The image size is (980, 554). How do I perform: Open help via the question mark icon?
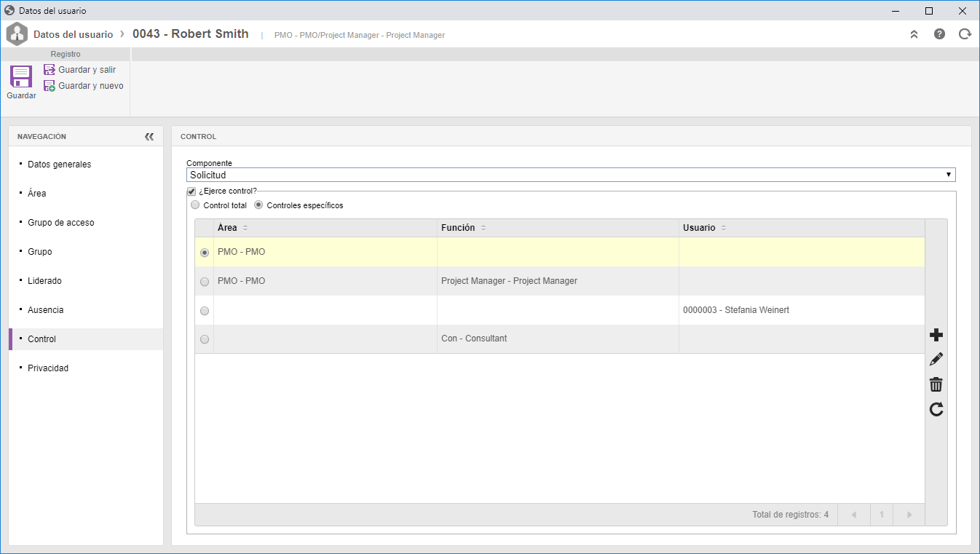tap(939, 34)
